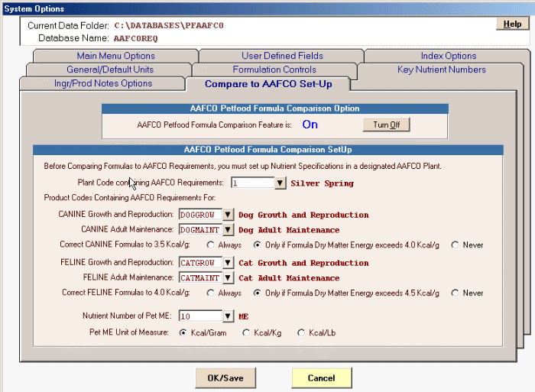Click the Plant Code input field
Screen dimensions: 535x392
click(253, 183)
